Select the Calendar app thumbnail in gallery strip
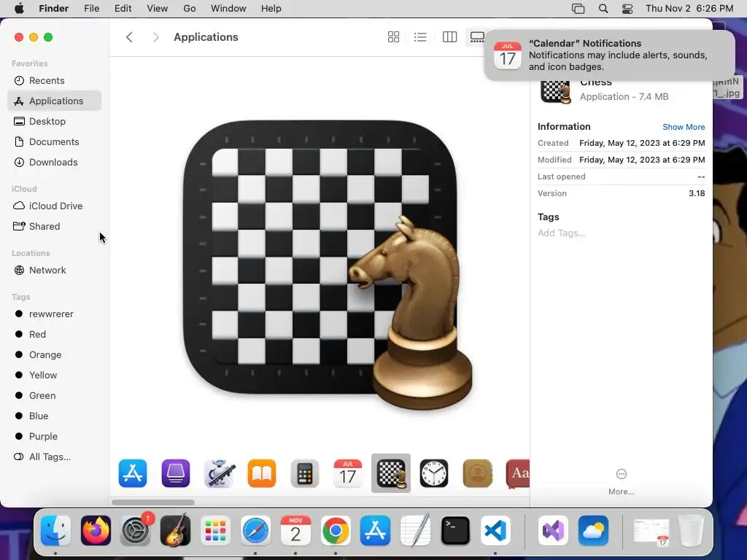Viewport: 747px width, 560px height. click(x=348, y=472)
